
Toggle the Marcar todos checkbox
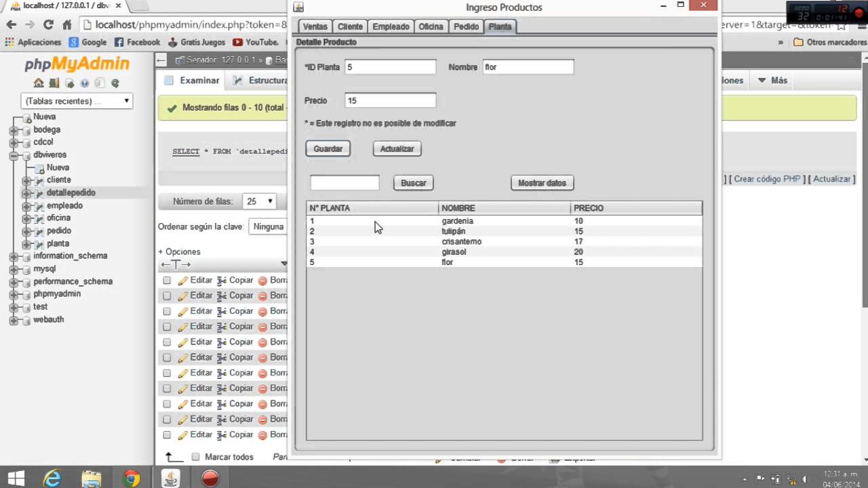tap(195, 457)
